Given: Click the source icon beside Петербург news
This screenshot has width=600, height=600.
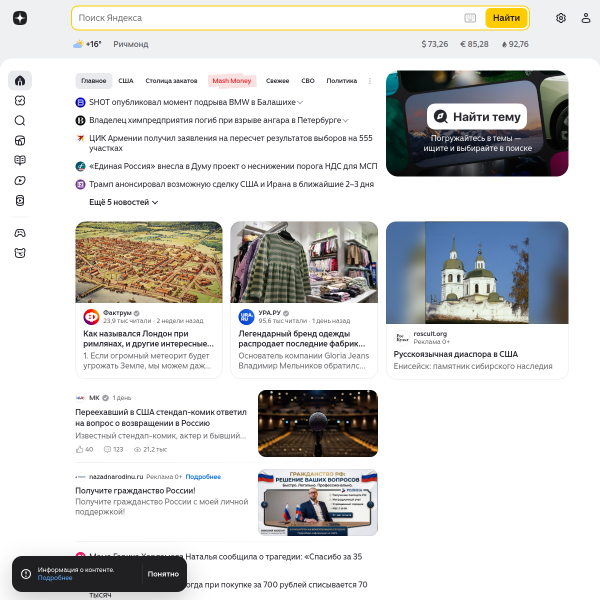Looking at the screenshot, I should click(x=80, y=120).
